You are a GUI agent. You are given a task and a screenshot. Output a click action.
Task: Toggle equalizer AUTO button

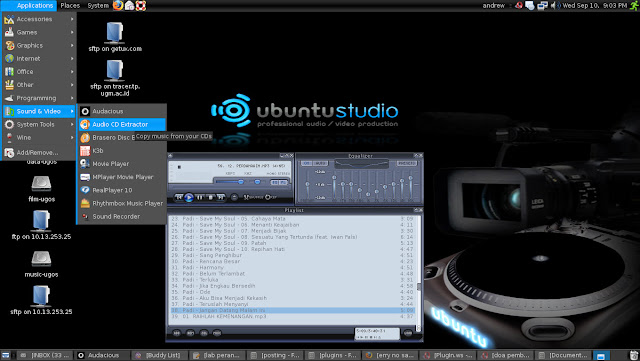(x=320, y=163)
